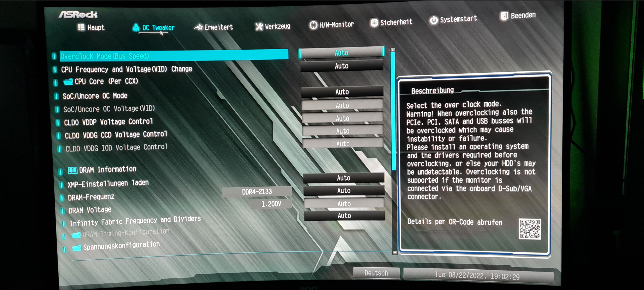
Task: Open the XMP-Einstellungen laden Auto dropdown
Action: point(344,178)
